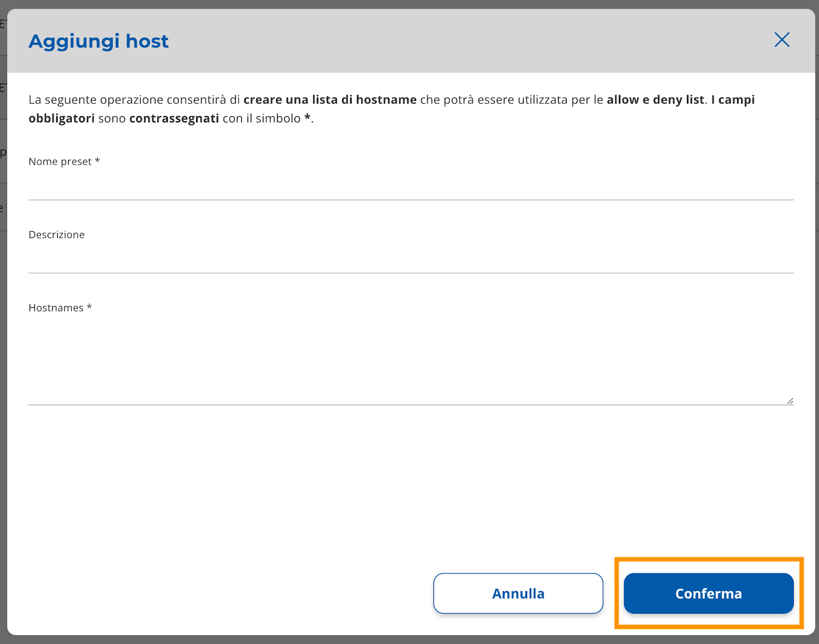Click the bold 'creare una lista di hostname' text
819x644 pixels.
pyautogui.click(x=330, y=99)
